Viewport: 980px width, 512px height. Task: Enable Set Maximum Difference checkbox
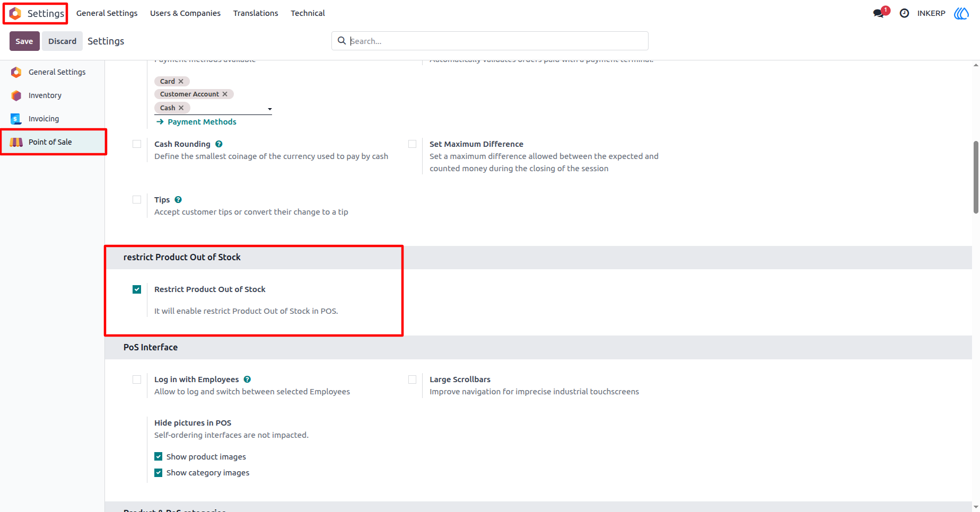tap(412, 144)
